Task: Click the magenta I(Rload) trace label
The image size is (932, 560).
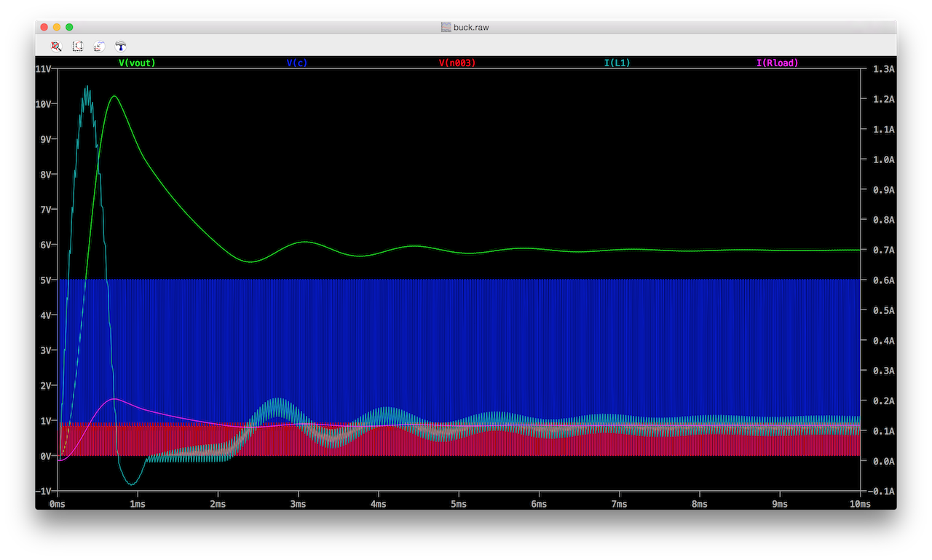Action: pos(778,63)
